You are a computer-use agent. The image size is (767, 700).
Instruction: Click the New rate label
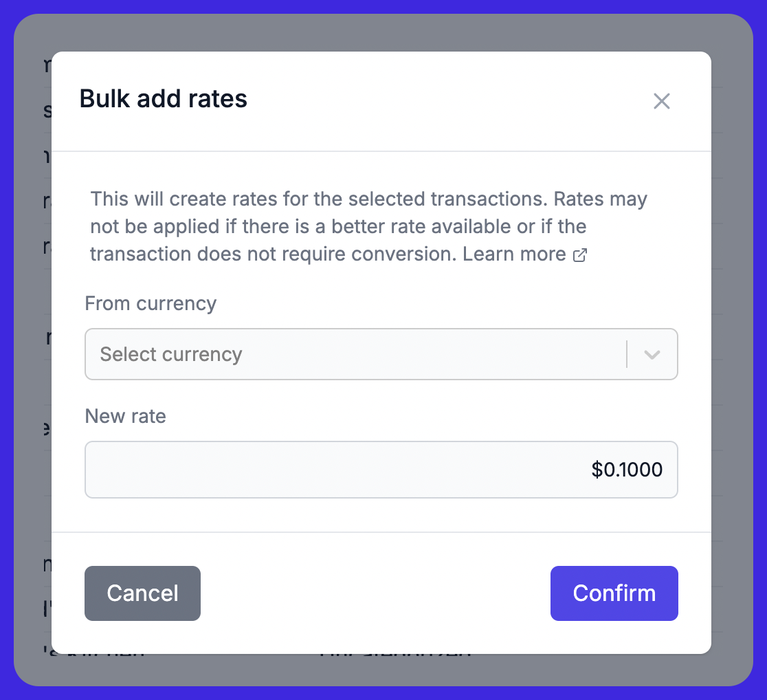click(x=125, y=416)
